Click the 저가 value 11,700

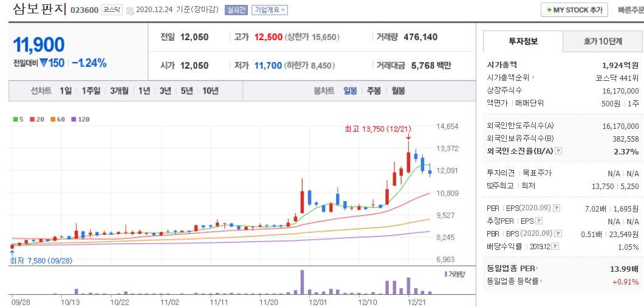coord(268,65)
